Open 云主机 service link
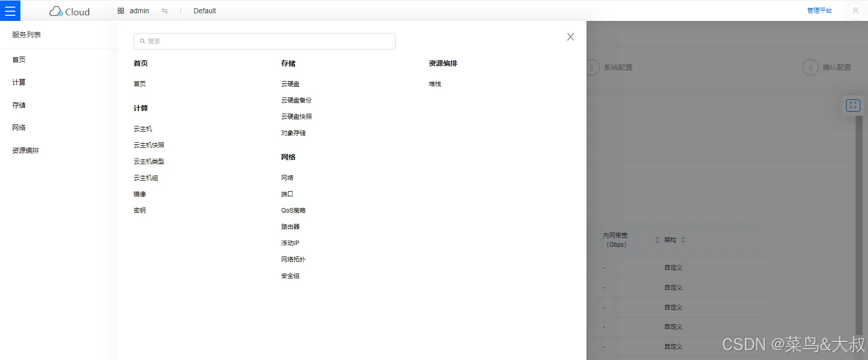 [x=143, y=128]
